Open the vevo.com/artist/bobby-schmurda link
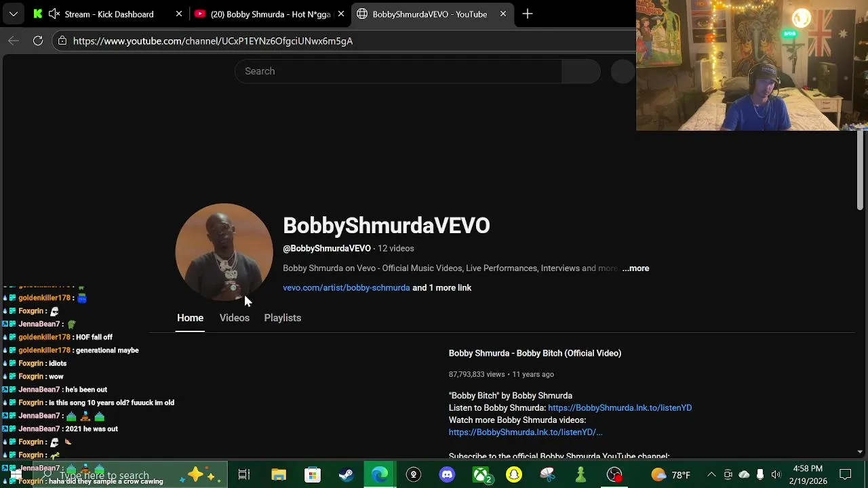Screen dimensions: 868x488 tap(346, 287)
